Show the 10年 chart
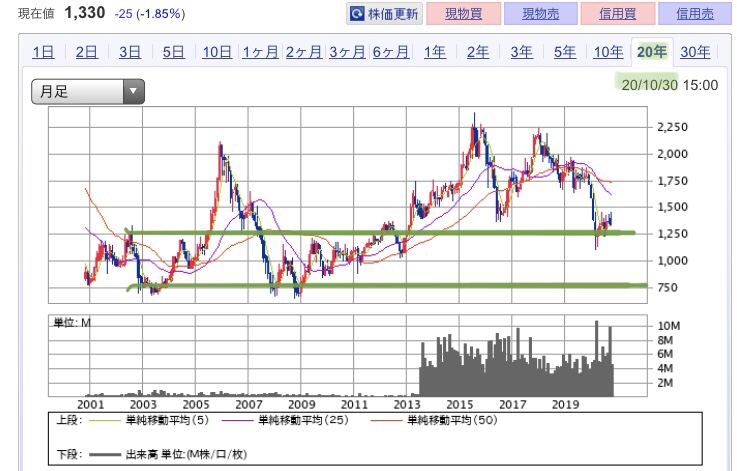This screenshot has width=737, height=471. point(608,52)
